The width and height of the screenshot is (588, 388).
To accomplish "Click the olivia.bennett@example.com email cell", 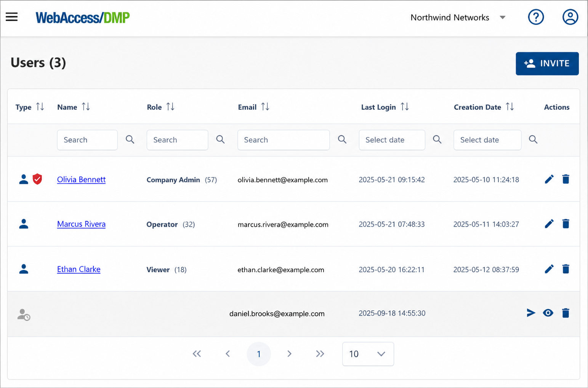I will (283, 180).
